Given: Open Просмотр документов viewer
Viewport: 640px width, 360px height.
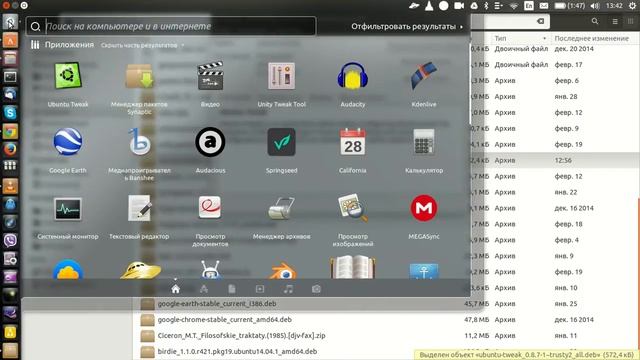Looking at the screenshot, I should (x=210, y=207).
